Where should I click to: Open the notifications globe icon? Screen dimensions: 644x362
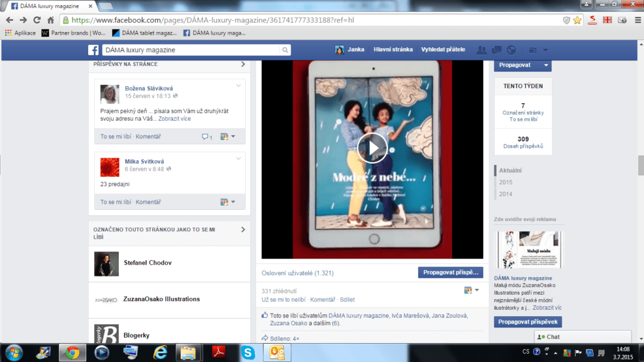point(511,50)
